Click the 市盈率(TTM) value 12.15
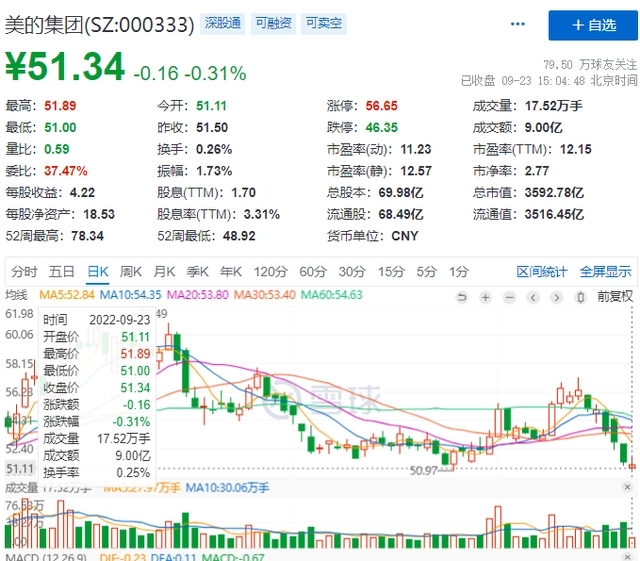 pyautogui.click(x=576, y=149)
